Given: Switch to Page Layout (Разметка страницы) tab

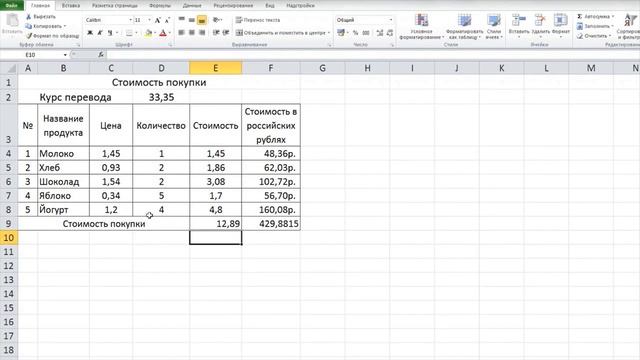Looking at the screenshot, I should click(115, 6).
